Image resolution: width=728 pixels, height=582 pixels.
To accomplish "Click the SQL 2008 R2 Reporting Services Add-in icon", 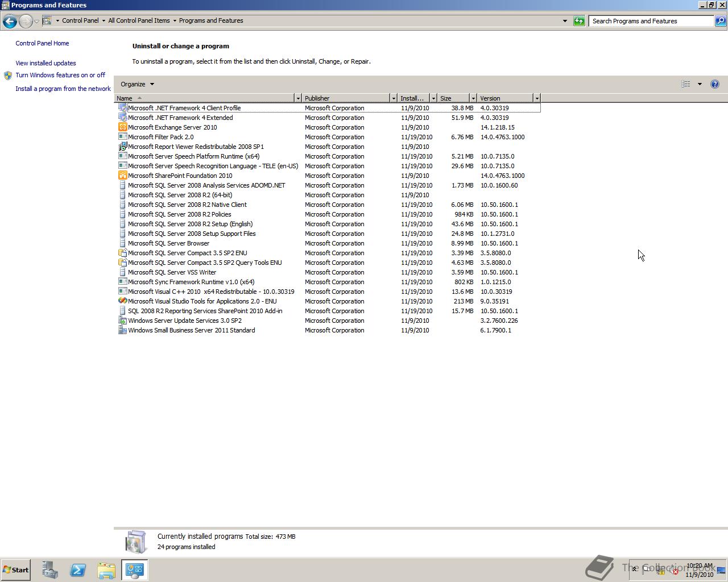I will pyautogui.click(x=122, y=311).
